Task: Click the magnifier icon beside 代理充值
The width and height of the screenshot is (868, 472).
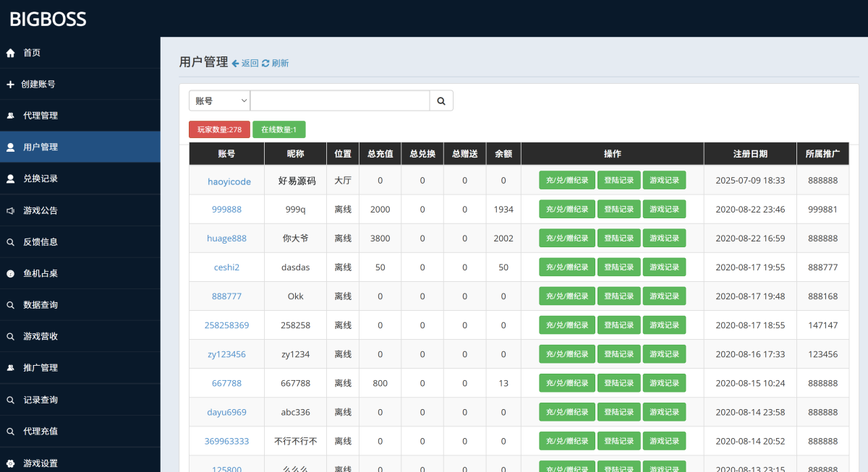Action: pyautogui.click(x=11, y=432)
